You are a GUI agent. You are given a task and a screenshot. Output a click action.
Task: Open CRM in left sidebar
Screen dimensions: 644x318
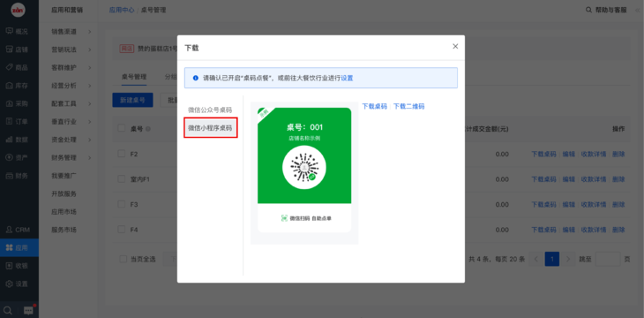pyautogui.click(x=18, y=230)
